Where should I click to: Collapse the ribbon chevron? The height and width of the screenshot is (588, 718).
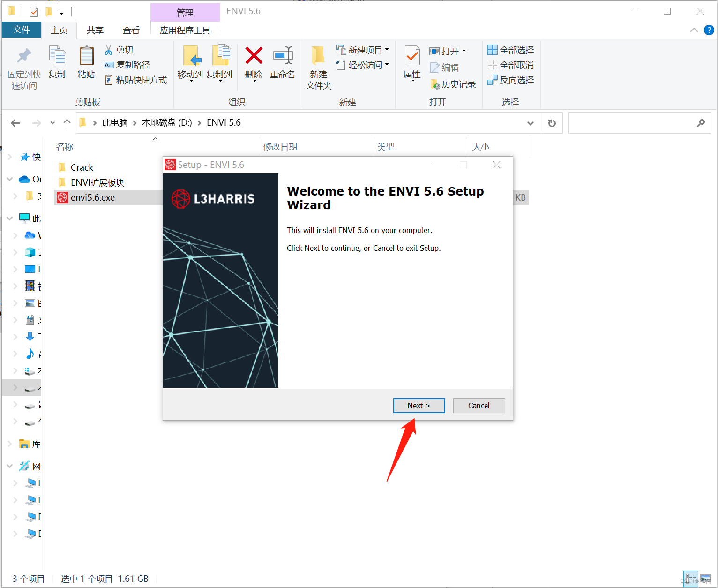point(694,30)
